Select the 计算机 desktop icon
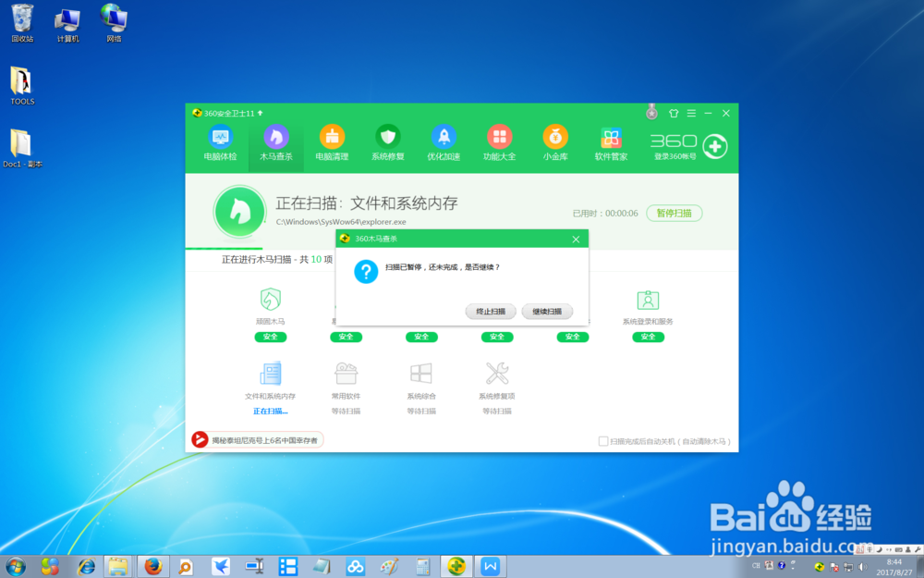 (x=67, y=23)
